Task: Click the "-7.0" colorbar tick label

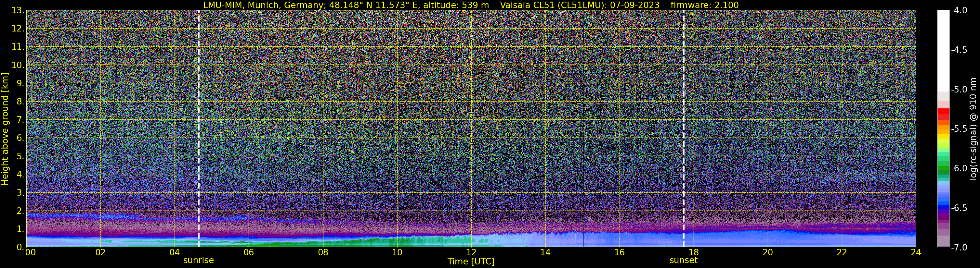Action: (x=959, y=248)
